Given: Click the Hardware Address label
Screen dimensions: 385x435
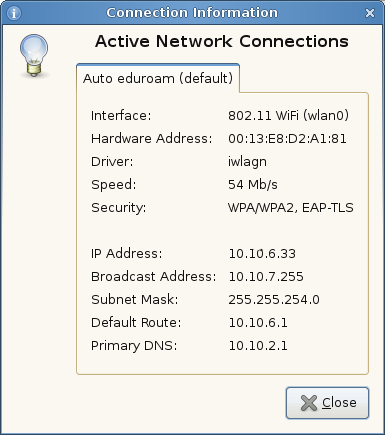Looking at the screenshot, I should pos(152,139).
